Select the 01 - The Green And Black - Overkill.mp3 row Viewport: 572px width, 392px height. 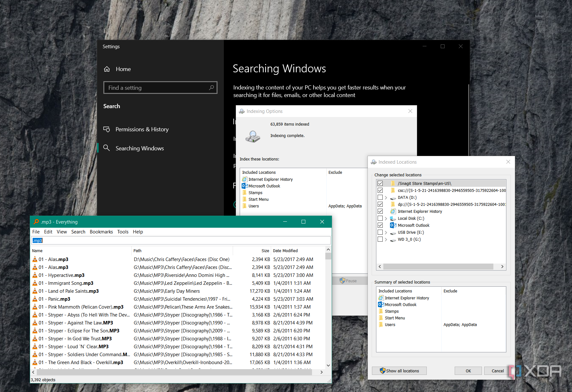point(178,362)
